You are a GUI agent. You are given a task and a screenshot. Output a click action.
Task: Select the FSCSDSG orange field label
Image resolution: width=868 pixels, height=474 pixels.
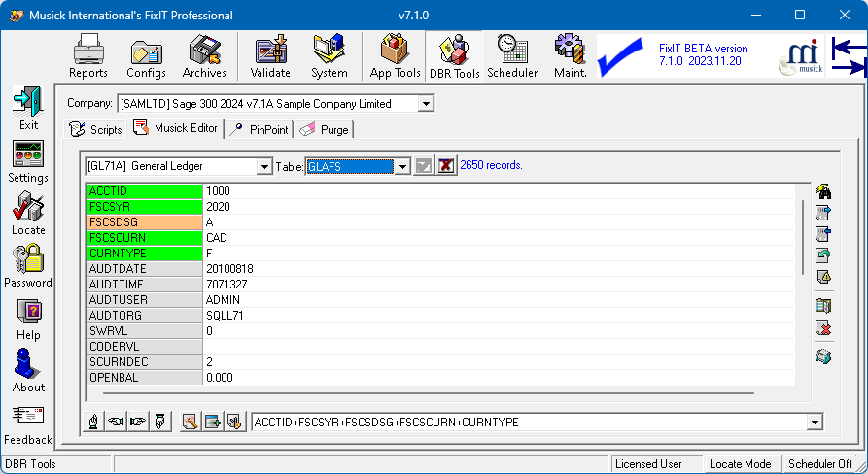(145, 222)
